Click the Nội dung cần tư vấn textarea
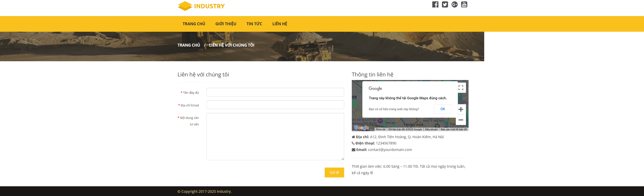 point(275,136)
